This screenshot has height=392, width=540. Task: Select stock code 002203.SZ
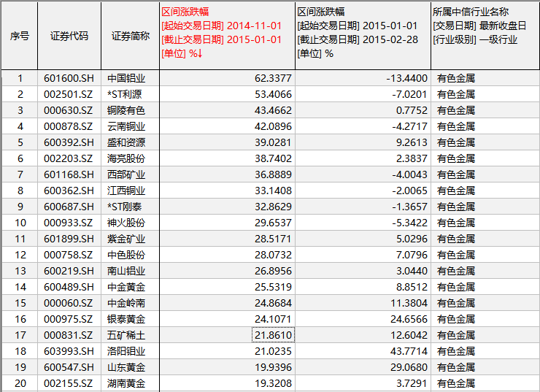point(68,158)
